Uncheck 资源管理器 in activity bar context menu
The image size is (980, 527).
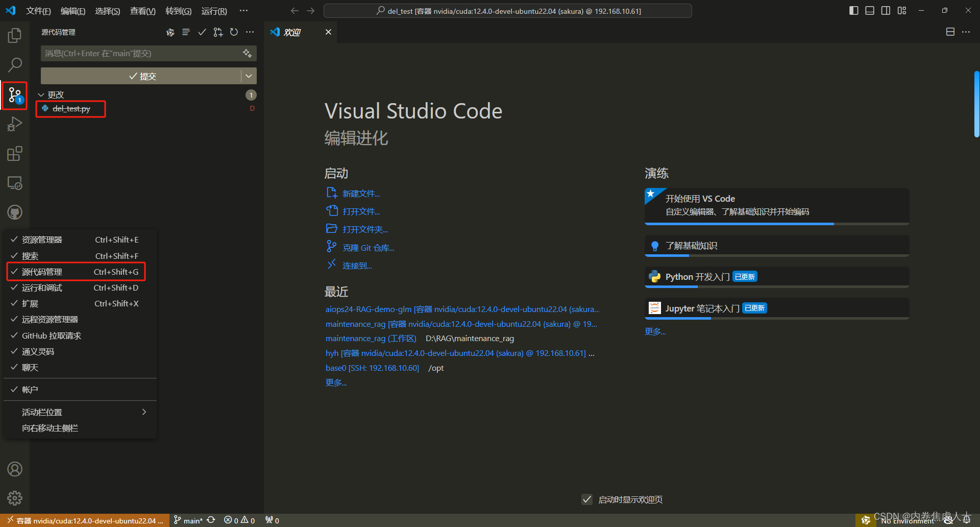[80, 239]
